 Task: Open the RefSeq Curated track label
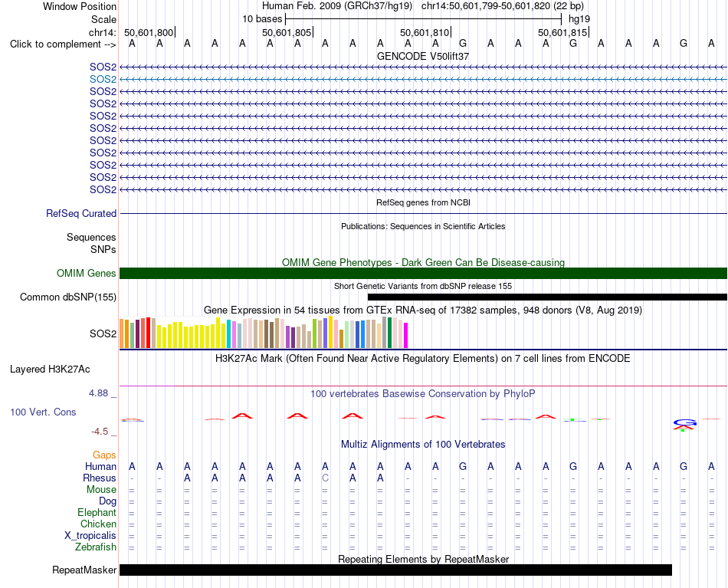[x=81, y=214]
